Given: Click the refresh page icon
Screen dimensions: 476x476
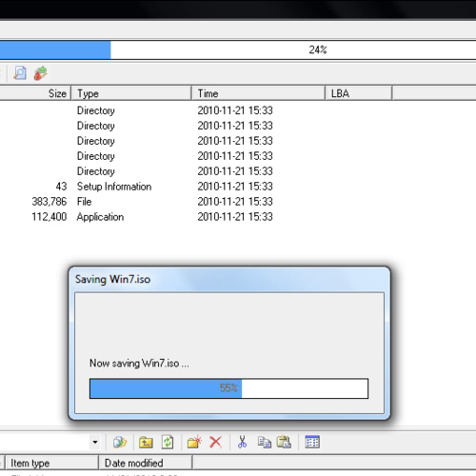Looking at the screenshot, I should 168,442.
